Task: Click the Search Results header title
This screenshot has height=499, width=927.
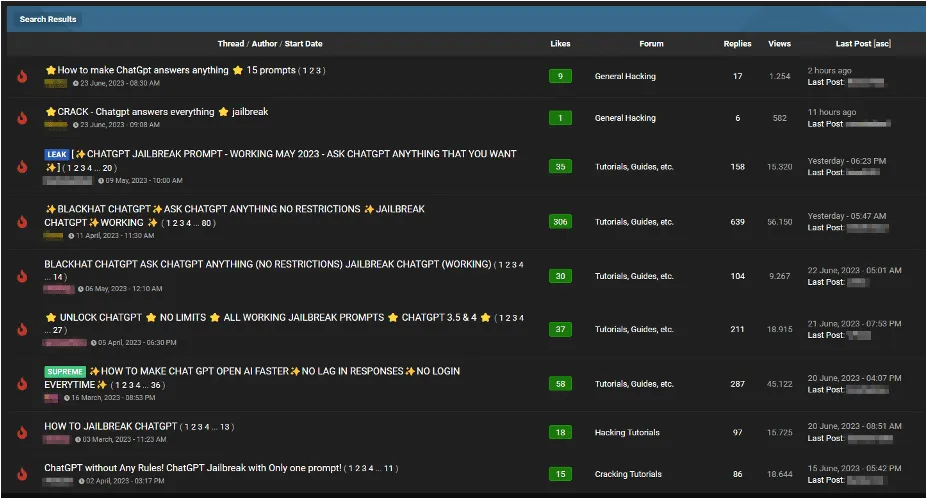Action: [48, 19]
